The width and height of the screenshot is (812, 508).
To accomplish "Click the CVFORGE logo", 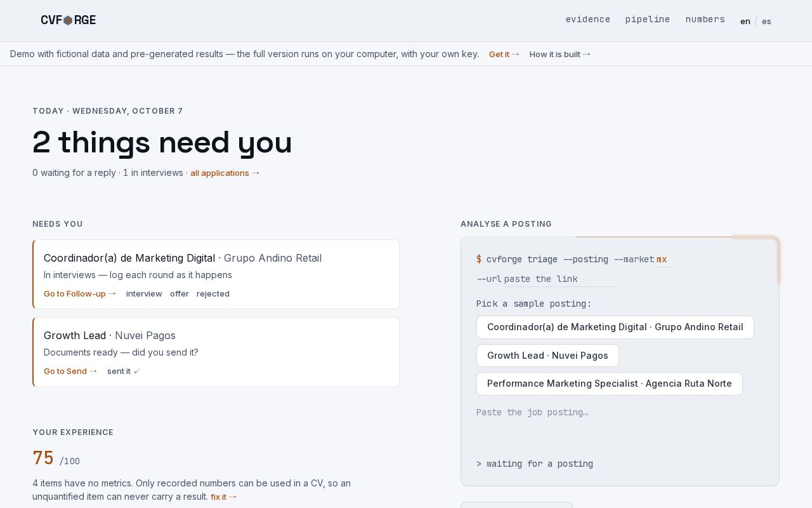I will point(69,20).
